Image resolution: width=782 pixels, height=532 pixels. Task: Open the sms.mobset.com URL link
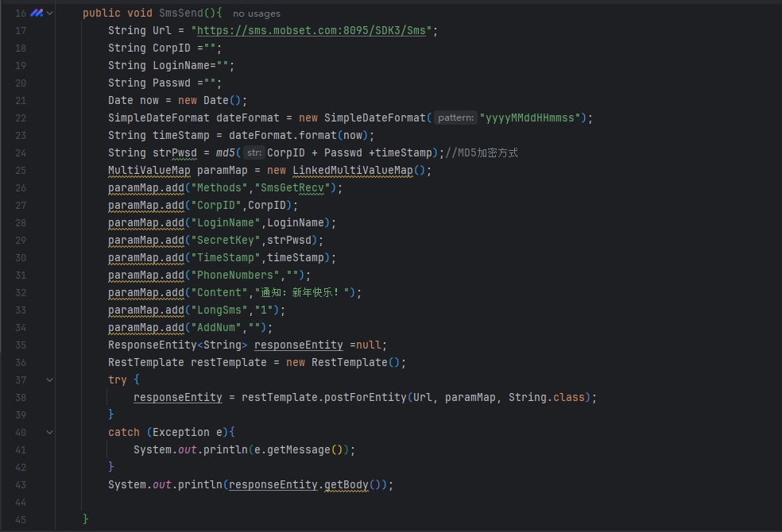[312, 31]
